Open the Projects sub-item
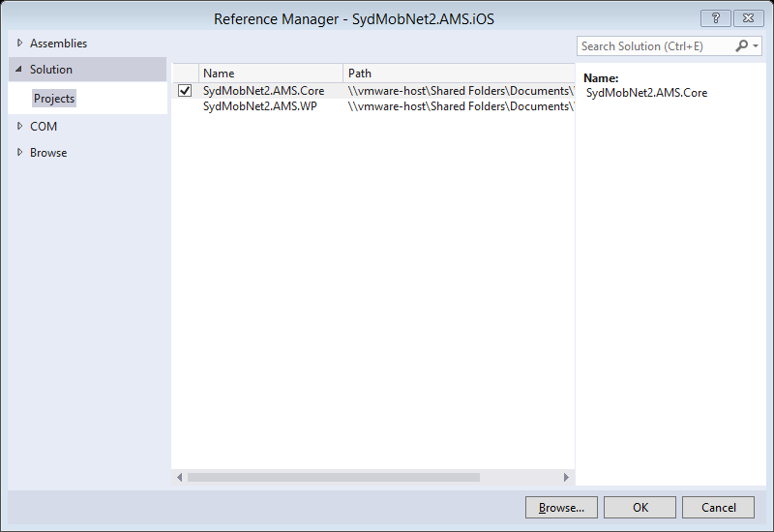Image resolution: width=774 pixels, height=532 pixels. pos(54,99)
